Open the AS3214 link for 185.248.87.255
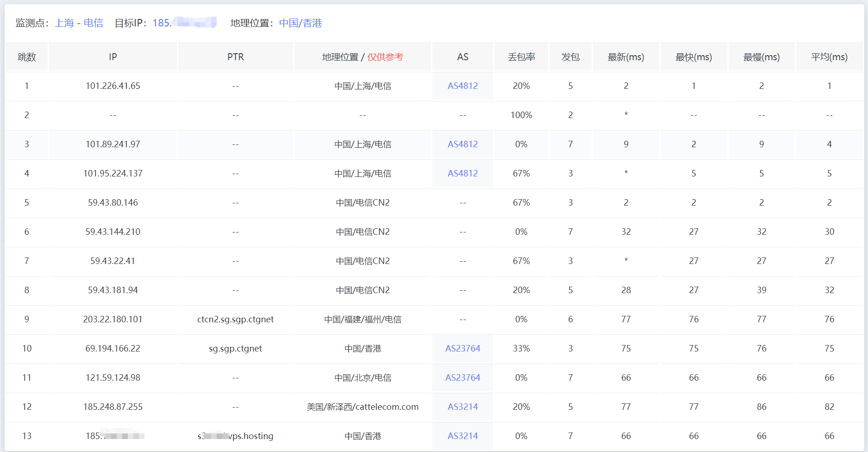This screenshot has height=452, width=868. [462, 407]
